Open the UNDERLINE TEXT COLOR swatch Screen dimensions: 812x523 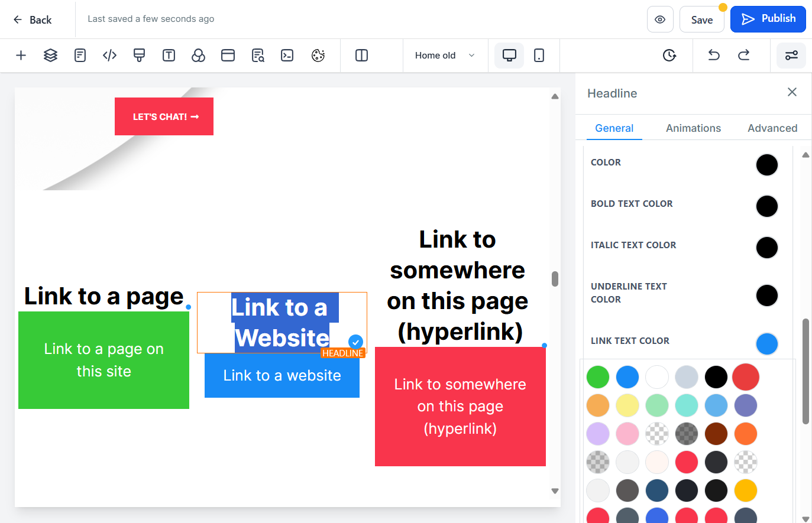[x=767, y=295]
